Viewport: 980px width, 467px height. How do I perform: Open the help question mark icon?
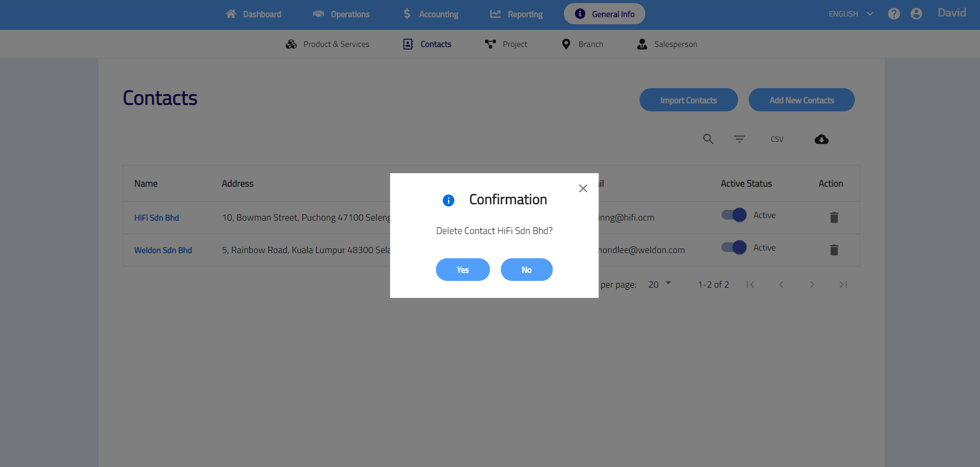(x=893, y=14)
